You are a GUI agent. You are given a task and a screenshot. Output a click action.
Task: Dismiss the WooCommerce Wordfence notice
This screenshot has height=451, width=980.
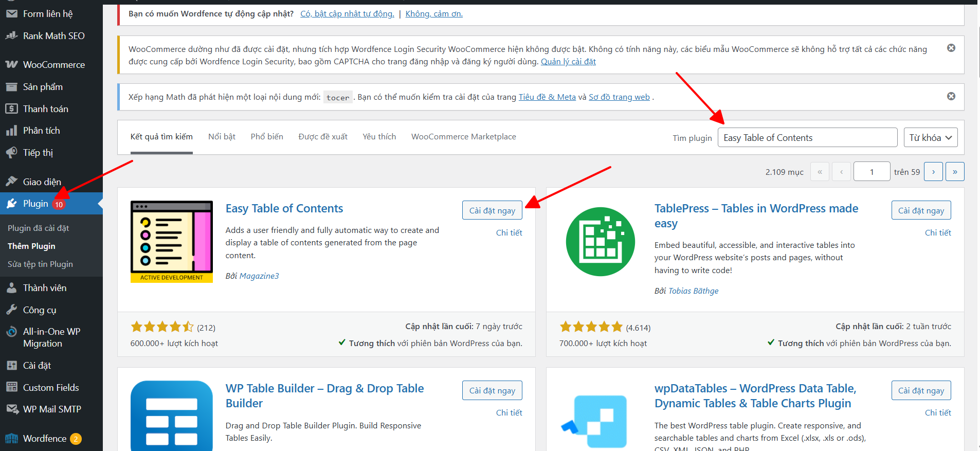pyautogui.click(x=951, y=48)
